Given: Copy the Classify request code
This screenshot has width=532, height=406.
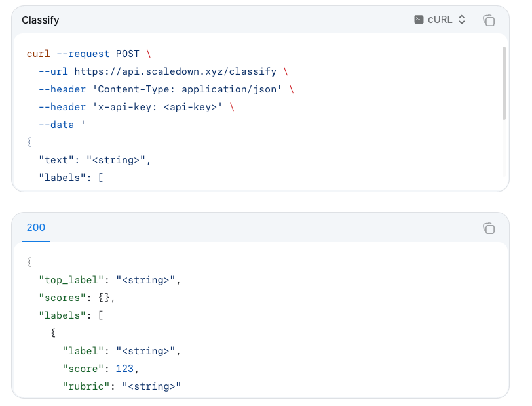Looking at the screenshot, I should point(489,20).
